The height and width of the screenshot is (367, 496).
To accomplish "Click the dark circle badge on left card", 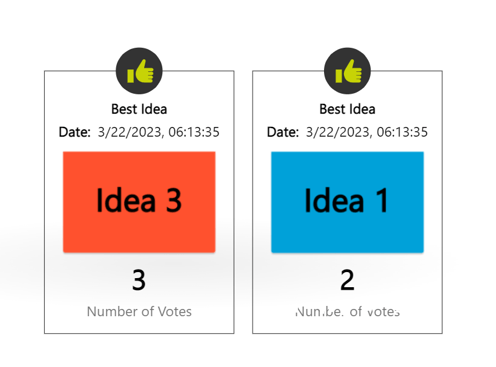I will click(139, 71).
